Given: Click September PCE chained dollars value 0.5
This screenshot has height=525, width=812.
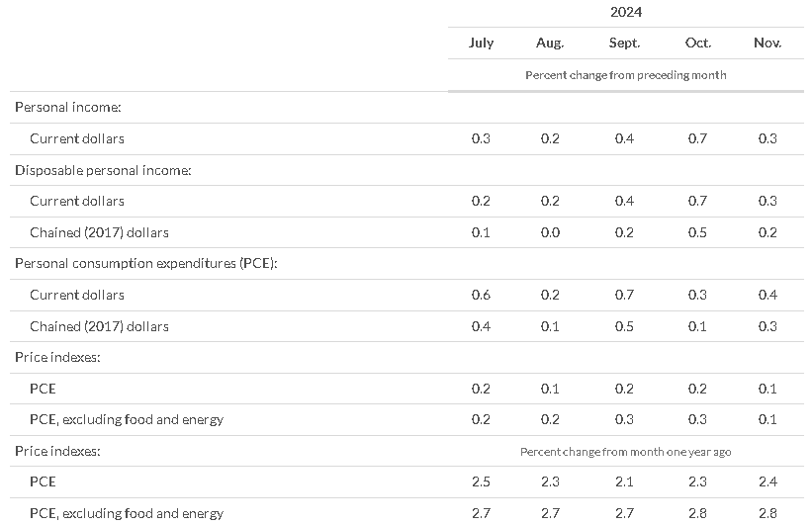Looking at the screenshot, I should [x=624, y=326].
